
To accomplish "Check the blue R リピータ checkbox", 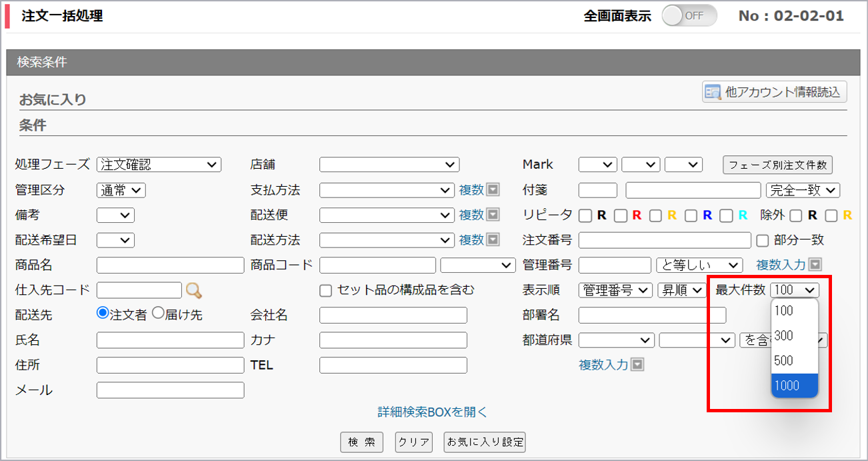I will pos(691,215).
